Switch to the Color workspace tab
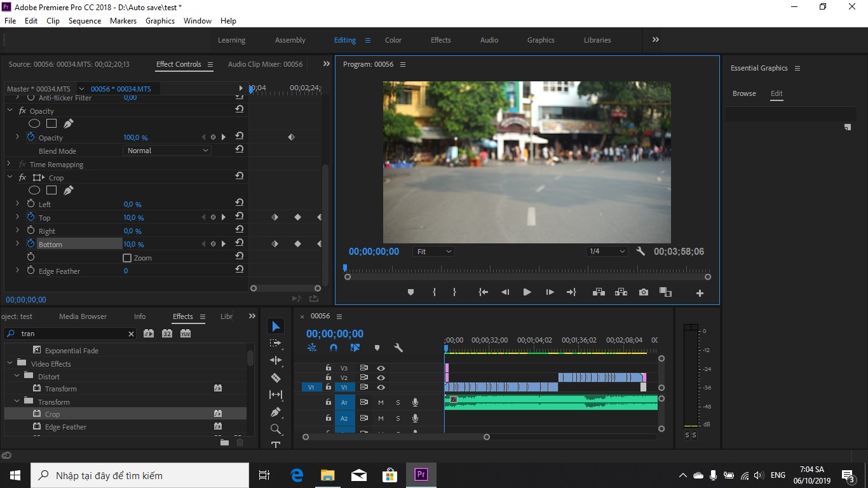The width and height of the screenshot is (868, 488). pos(393,40)
